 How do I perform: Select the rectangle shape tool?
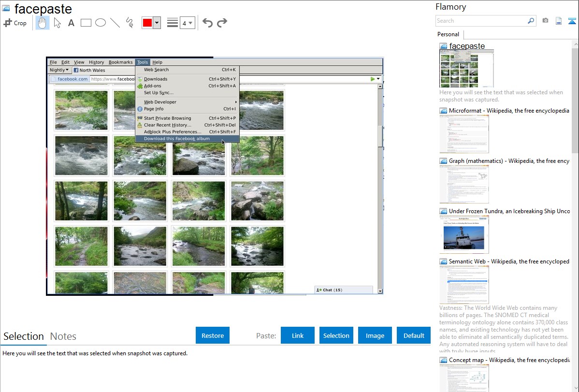[86, 23]
